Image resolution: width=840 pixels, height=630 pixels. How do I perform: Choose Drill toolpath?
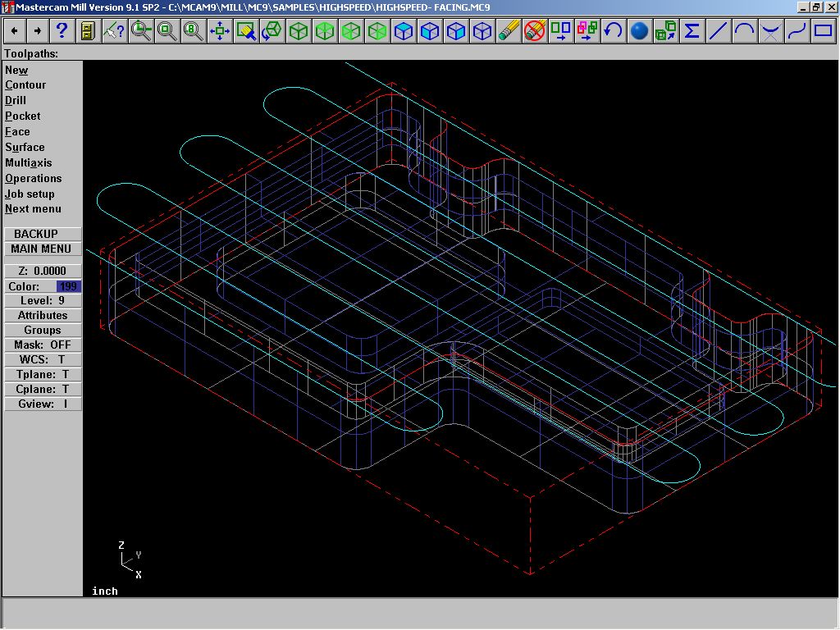coord(16,101)
